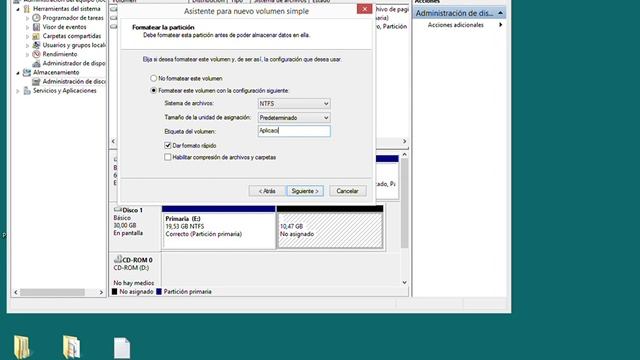Click the Etiqueta del volumen text field
This screenshot has width=640, height=360.
[294, 131]
